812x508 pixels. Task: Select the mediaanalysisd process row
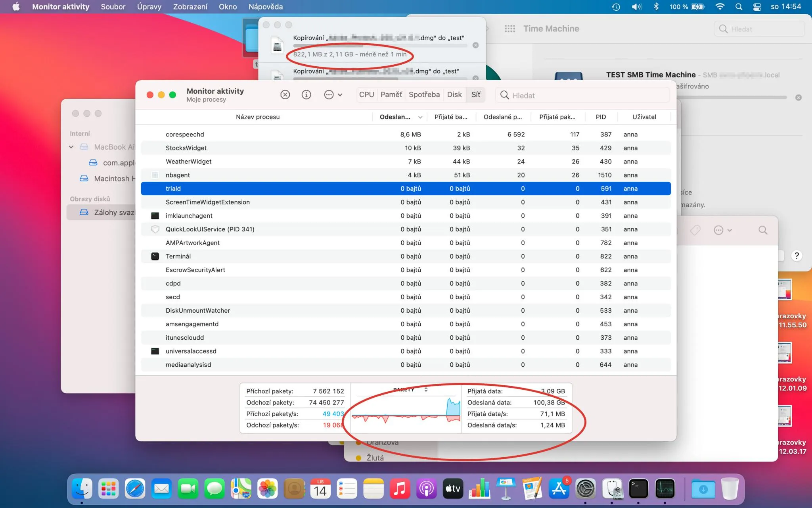click(x=406, y=365)
